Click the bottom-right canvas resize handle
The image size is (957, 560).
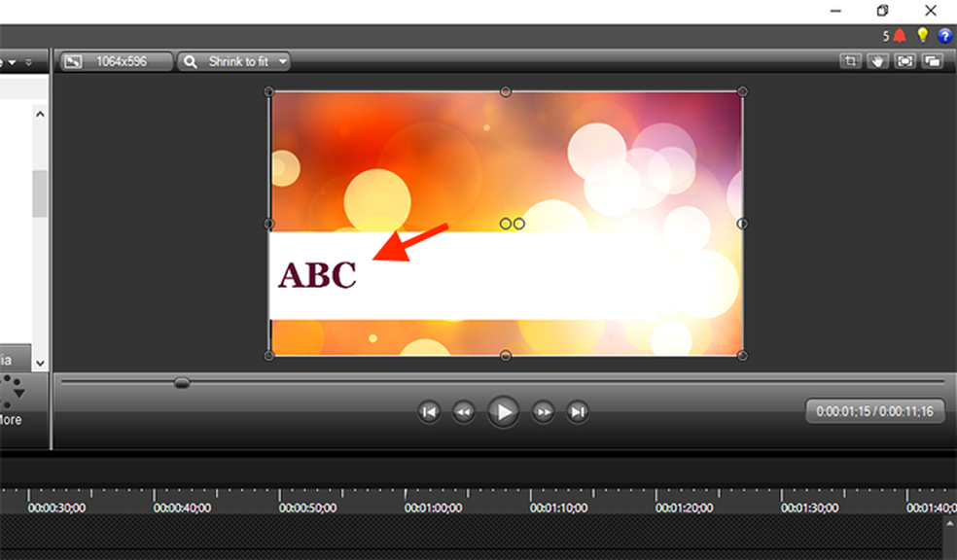(742, 356)
